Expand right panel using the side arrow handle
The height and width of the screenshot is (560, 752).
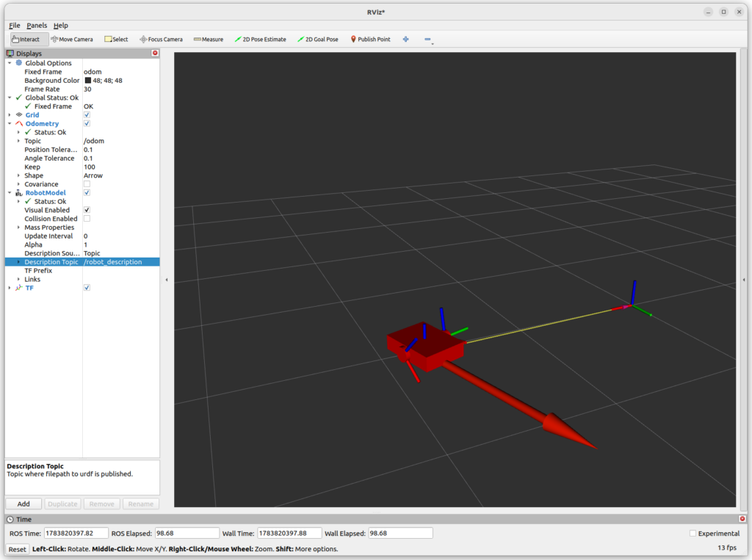tap(744, 280)
